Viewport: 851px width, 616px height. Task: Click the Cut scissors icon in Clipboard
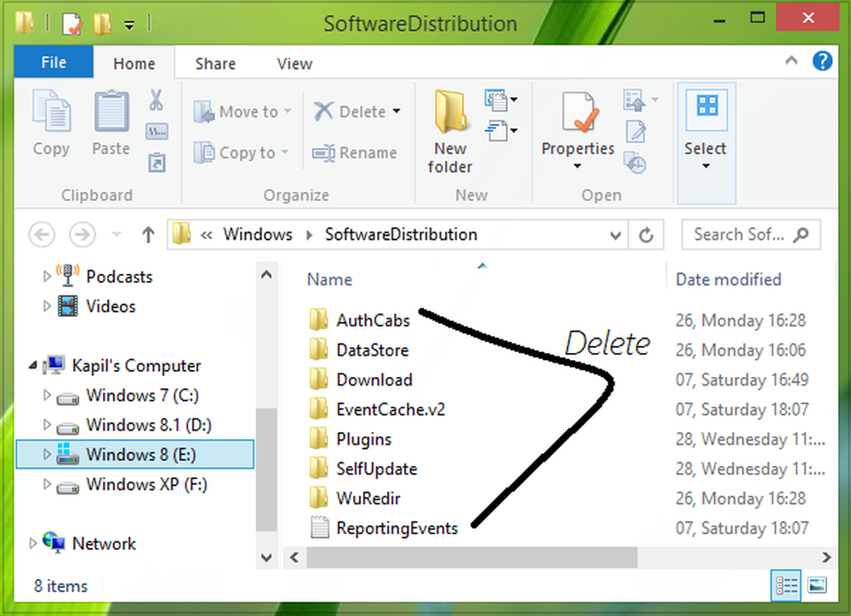click(156, 100)
